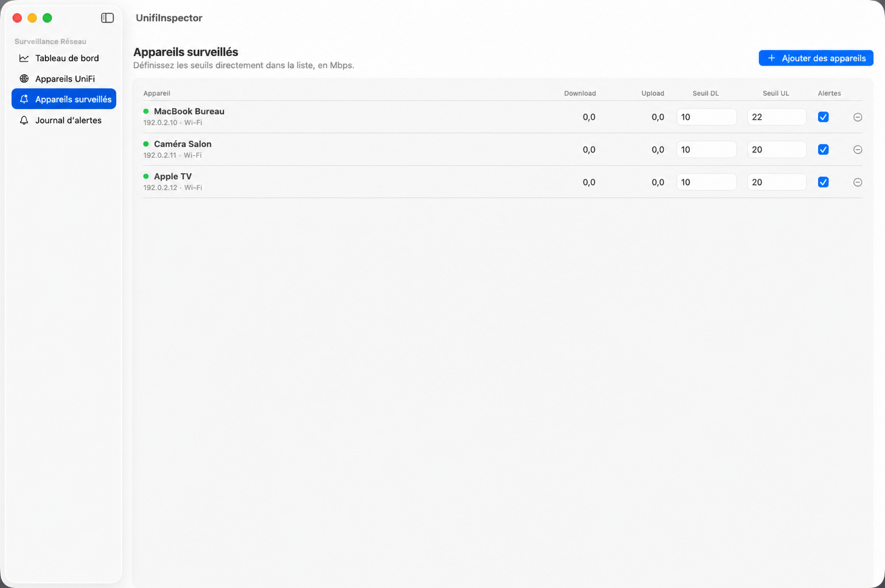885x588 pixels.
Task: Remove Caméra Salon with minus icon
Action: [x=857, y=150]
